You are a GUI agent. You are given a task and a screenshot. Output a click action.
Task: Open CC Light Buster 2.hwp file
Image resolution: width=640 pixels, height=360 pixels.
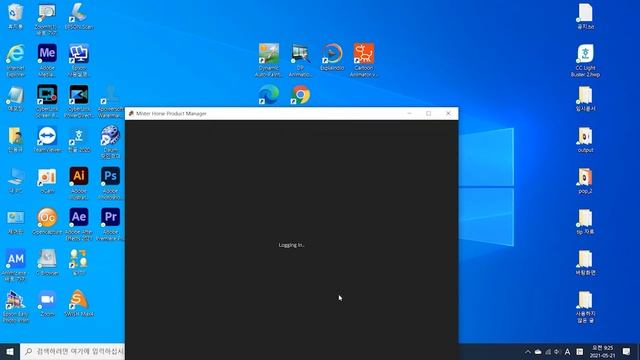pyautogui.click(x=585, y=60)
